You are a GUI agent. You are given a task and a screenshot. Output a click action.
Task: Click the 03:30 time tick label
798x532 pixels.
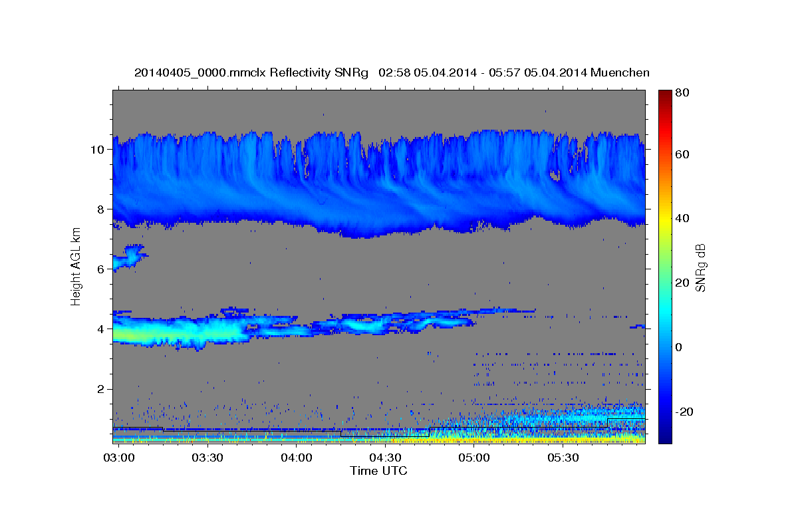(x=207, y=458)
